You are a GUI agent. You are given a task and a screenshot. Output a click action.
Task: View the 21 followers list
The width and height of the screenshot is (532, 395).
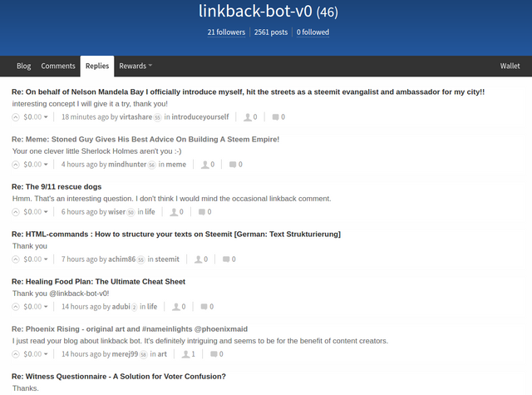(226, 32)
